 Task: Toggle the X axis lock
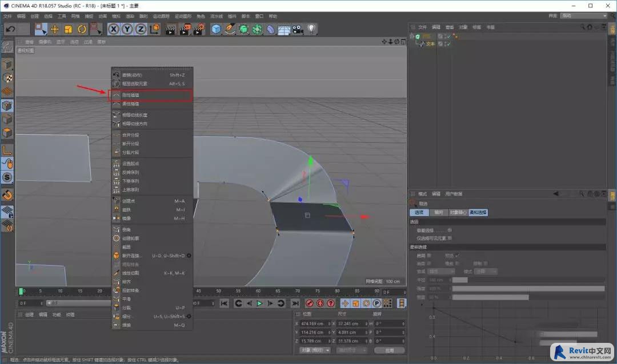pyautogui.click(x=113, y=29)
